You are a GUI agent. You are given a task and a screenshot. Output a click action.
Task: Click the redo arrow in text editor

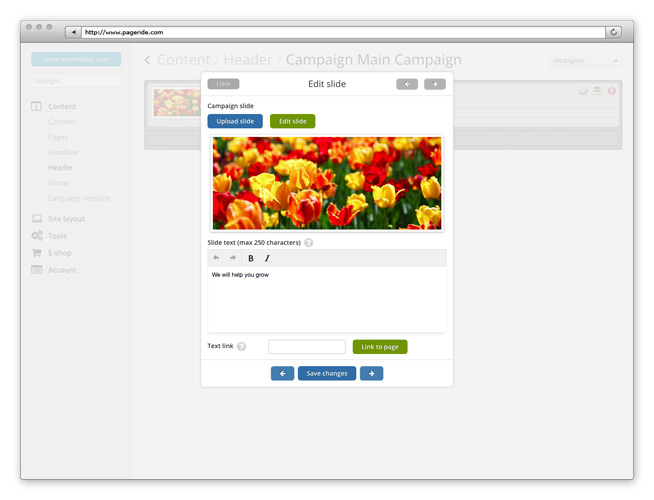[x=233, y=258]
